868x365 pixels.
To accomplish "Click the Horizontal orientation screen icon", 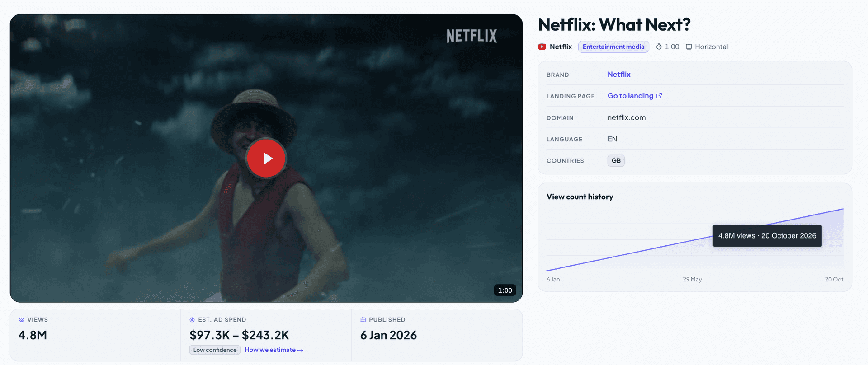I will pyautogui.click(x=689, y=47).
